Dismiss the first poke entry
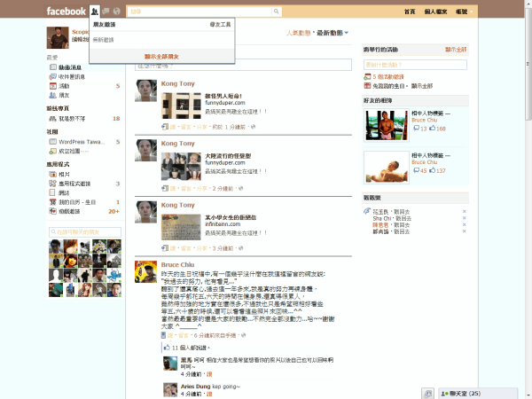 tap(464, 211)
